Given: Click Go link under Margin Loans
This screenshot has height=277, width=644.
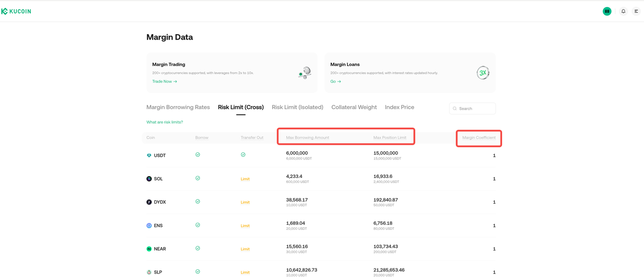Looking at the screenshot, I should click(336, 81).
